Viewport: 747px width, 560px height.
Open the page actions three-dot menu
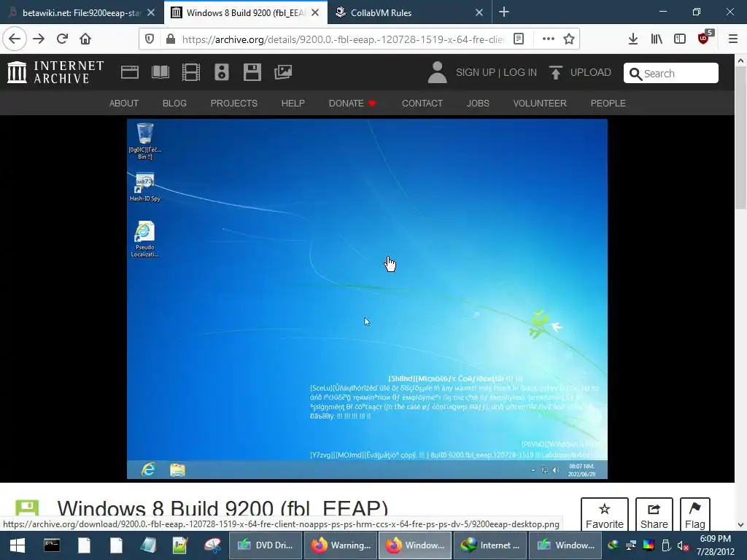click(x=549, y=39)
